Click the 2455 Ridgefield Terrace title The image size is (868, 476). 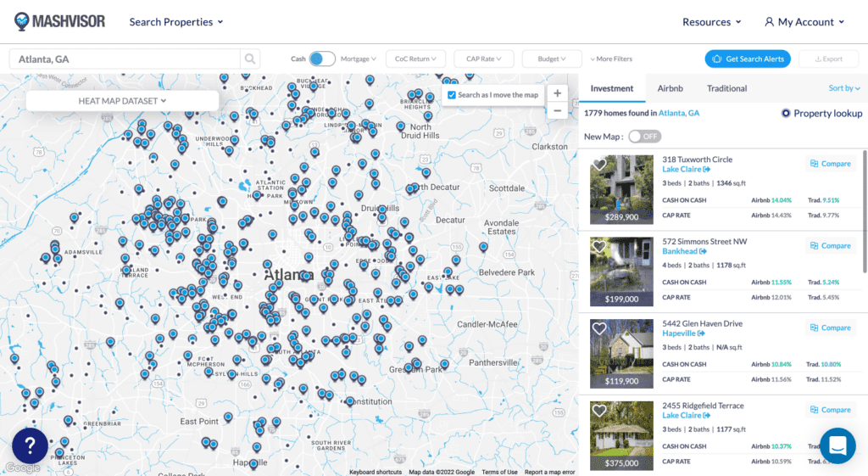[x=703, y=405]
